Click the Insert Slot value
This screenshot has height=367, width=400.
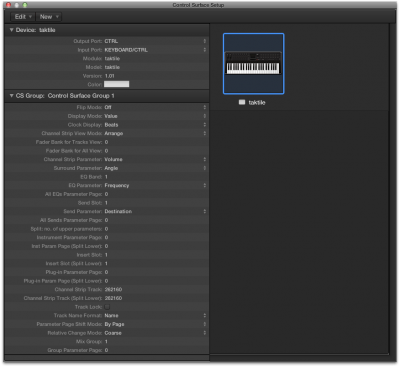click(x=106, y=255)
